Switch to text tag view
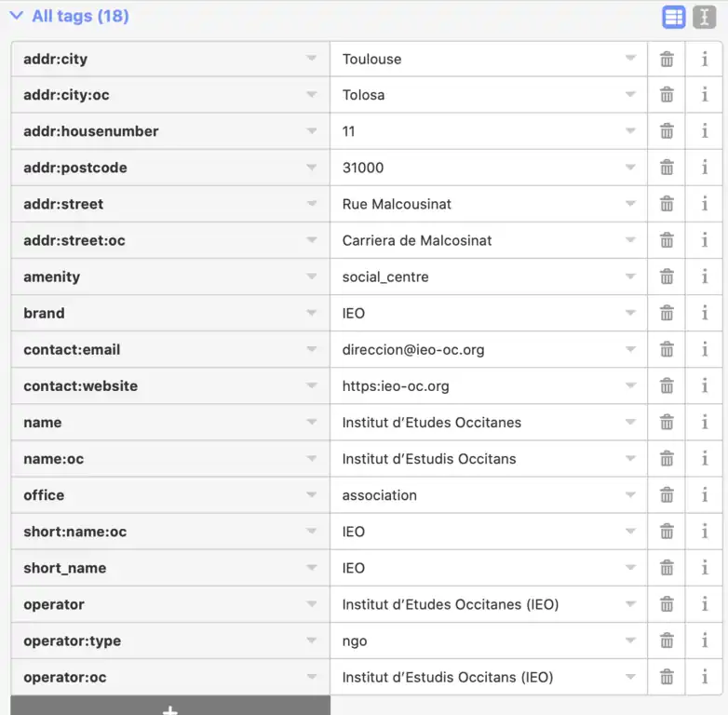 click(x=704, y=17)
